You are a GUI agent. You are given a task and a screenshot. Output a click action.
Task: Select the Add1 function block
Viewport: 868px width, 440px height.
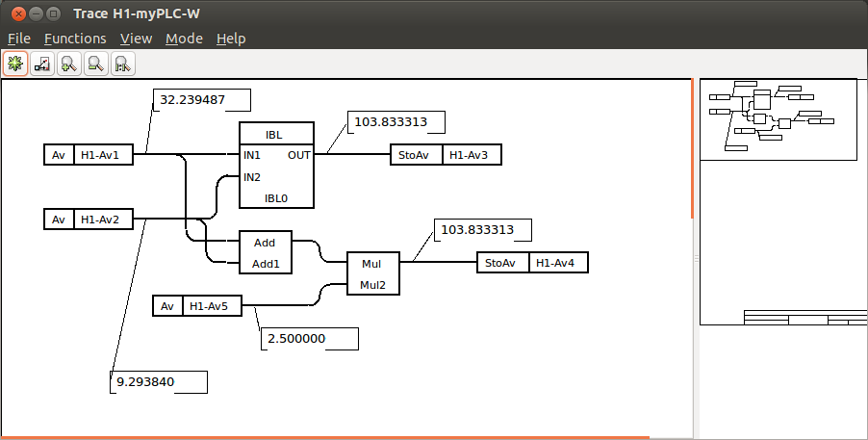click(266, 252)
